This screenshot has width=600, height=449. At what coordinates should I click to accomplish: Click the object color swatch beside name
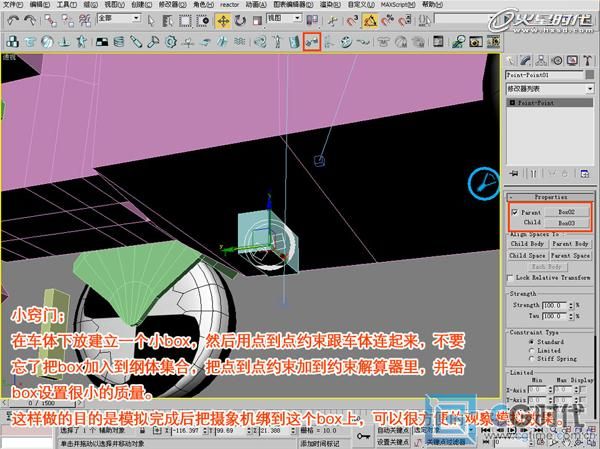590,75
